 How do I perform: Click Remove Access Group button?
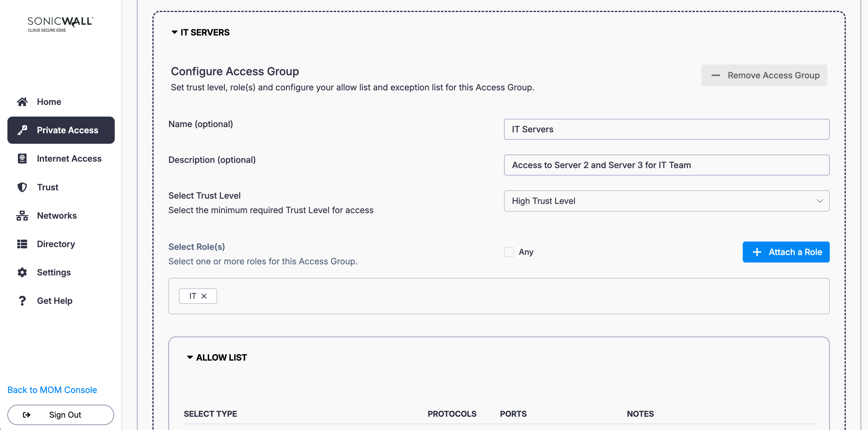(764, 75)
